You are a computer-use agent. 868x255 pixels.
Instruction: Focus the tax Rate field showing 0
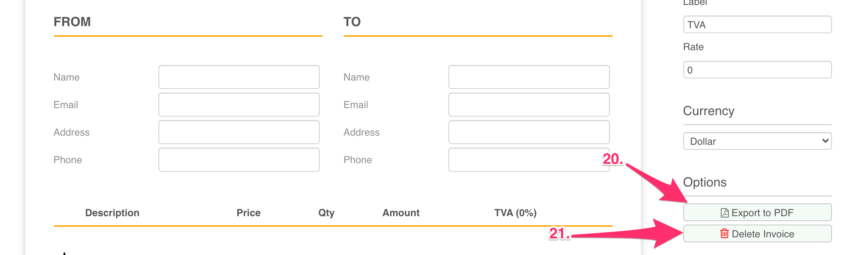pyautogui.click(x=757, y=70)
